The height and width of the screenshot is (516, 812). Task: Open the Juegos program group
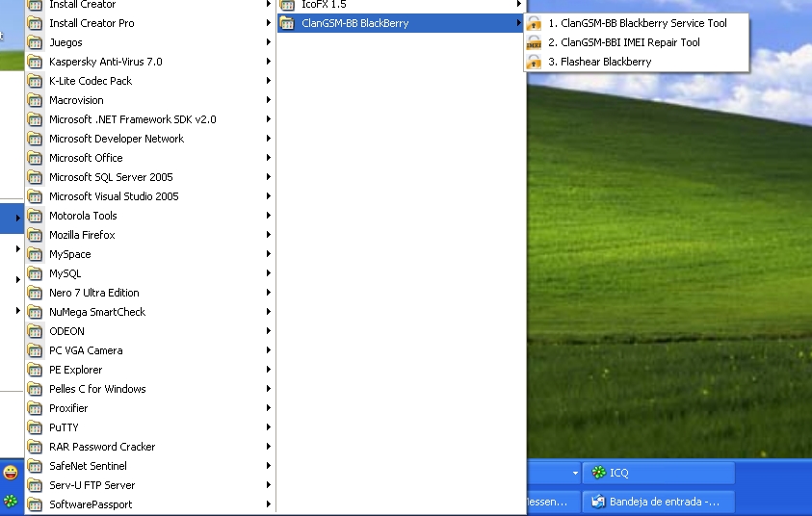click(149, 42)
